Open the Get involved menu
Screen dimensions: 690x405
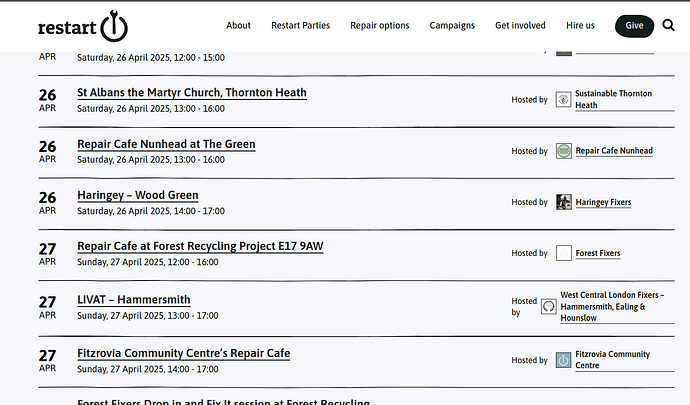tap(520, 26)
